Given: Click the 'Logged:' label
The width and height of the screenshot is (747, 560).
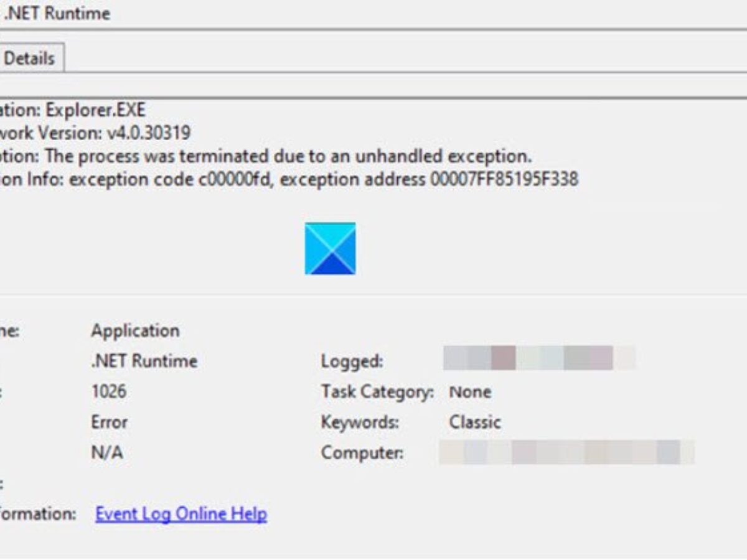Looking at the screenshot, I should pyautogui.click(x=352, y=361).
